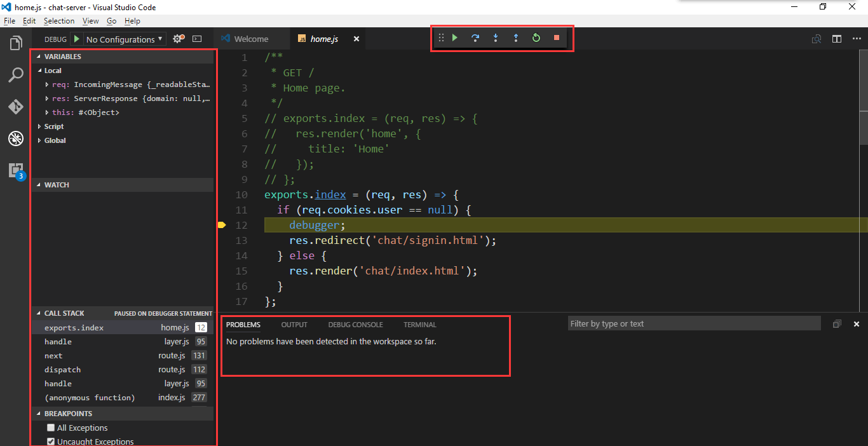868x446 pixels.
Task: Toggle All Exceptions breakpoint checkbox
Action: pyautogui.click(x=51, y=428)
